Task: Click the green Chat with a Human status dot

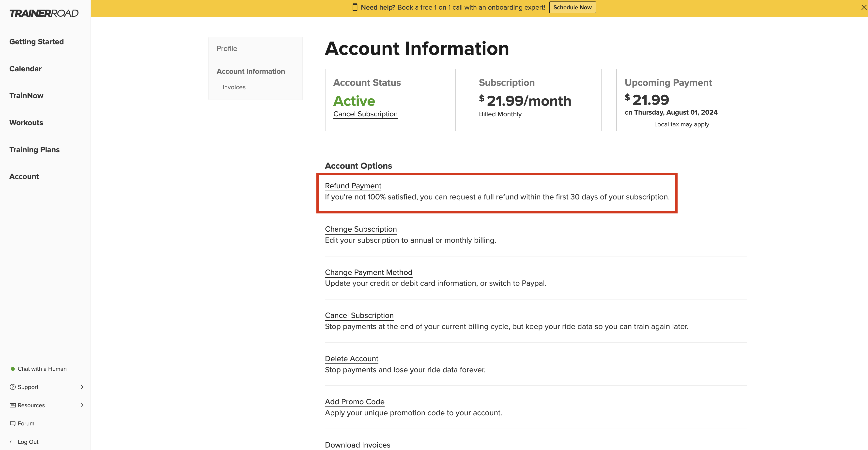Action: (x=13, y=369)
